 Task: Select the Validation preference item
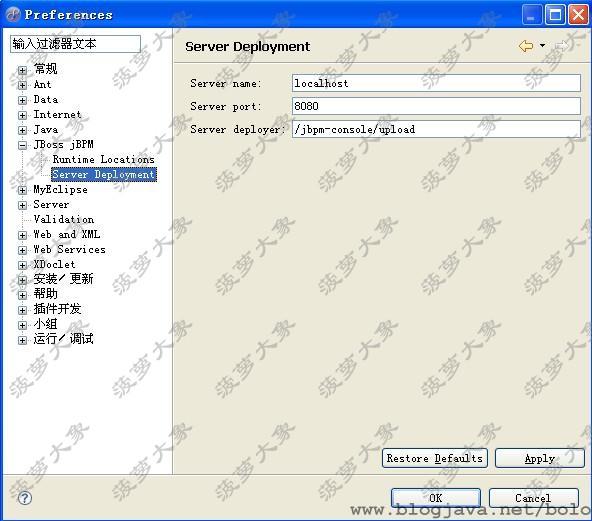[x=63, y=219]
